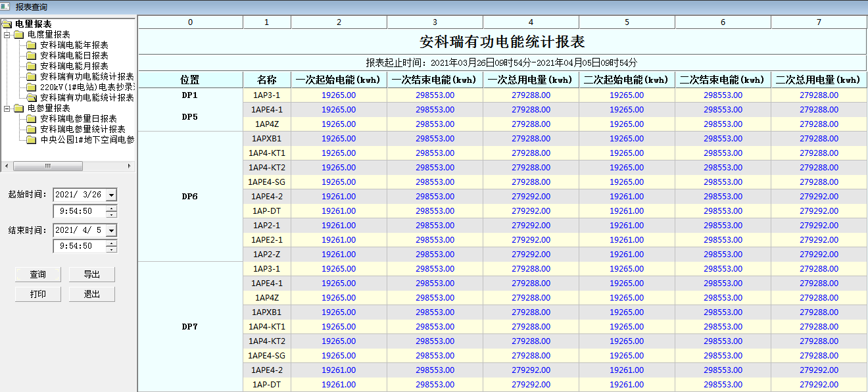Click the folder icon for 中央公园1#地下空间电参
The width and height of the screenshot is (868, 392).
tap(31, 139)
